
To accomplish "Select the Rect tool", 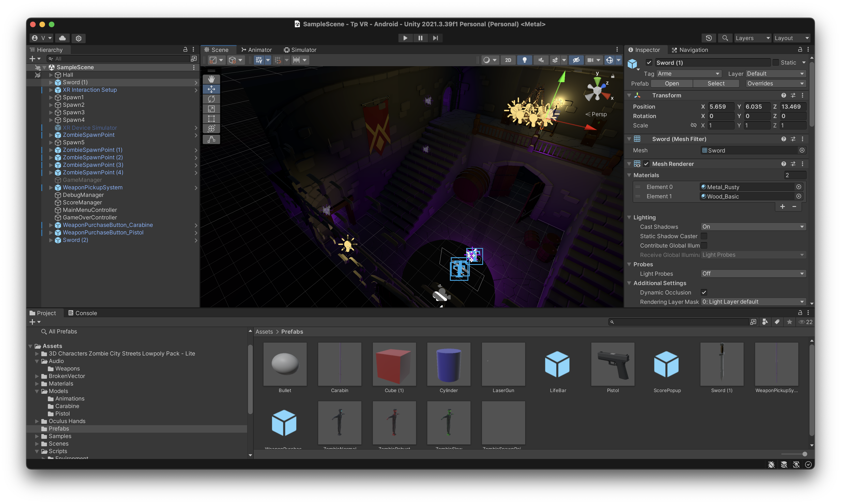I will click(x=211, y=118).
